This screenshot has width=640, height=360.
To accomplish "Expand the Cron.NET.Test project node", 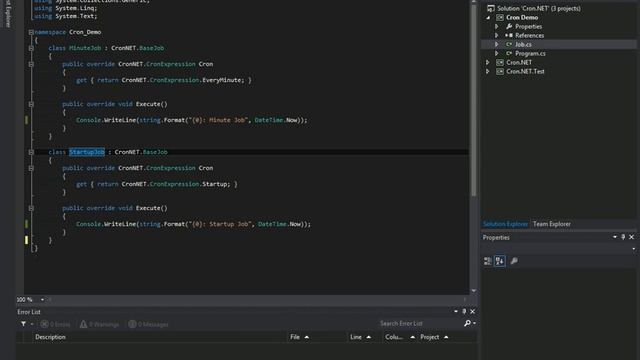I will point(488,71).
